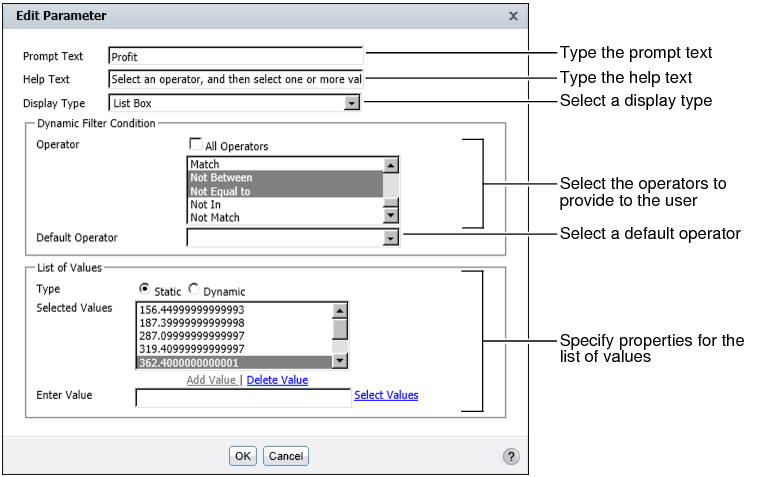Focus the Enter Value input field
This screenshot has height=477, width=776.
(243, 397)
